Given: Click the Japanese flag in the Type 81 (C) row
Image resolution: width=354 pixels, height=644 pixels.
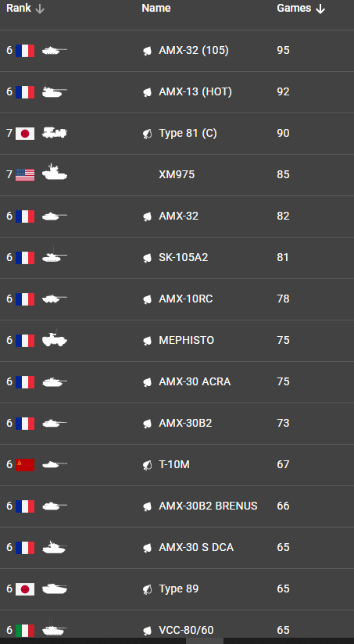Looking at the screenshot, I should 25,134.
